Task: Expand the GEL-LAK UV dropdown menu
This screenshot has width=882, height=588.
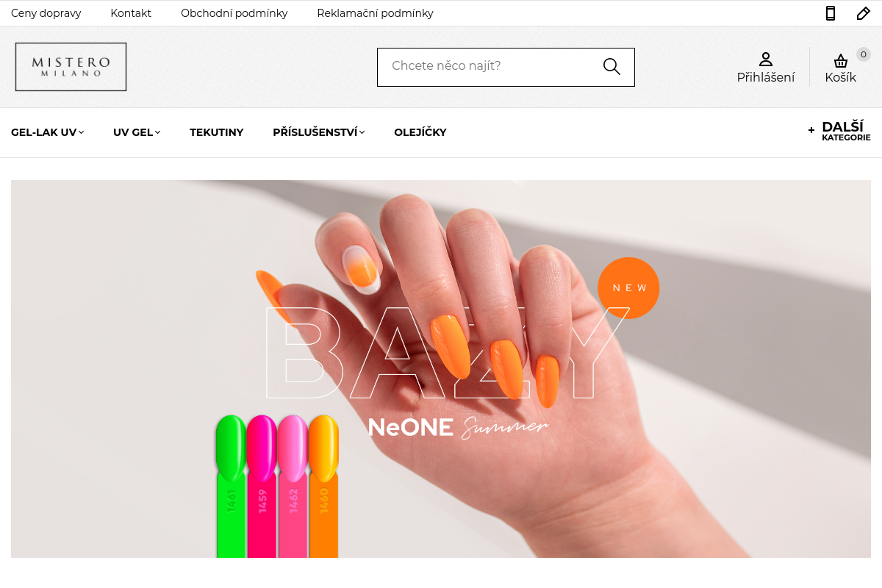Action: pyautogui.click(x=48, y=132)
